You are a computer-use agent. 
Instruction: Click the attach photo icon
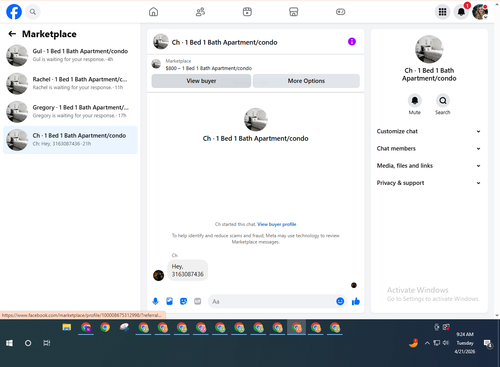pyautogui.click(x=169, y=302)
